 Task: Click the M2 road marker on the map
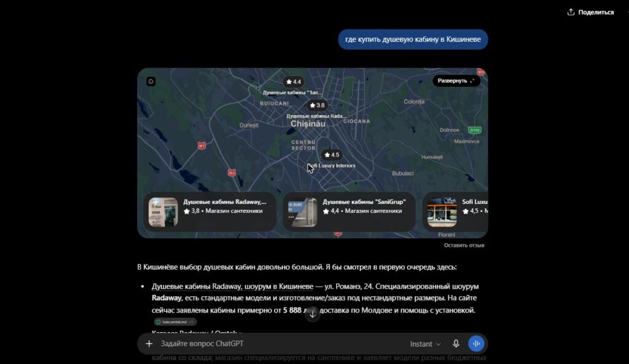point(232,172)
